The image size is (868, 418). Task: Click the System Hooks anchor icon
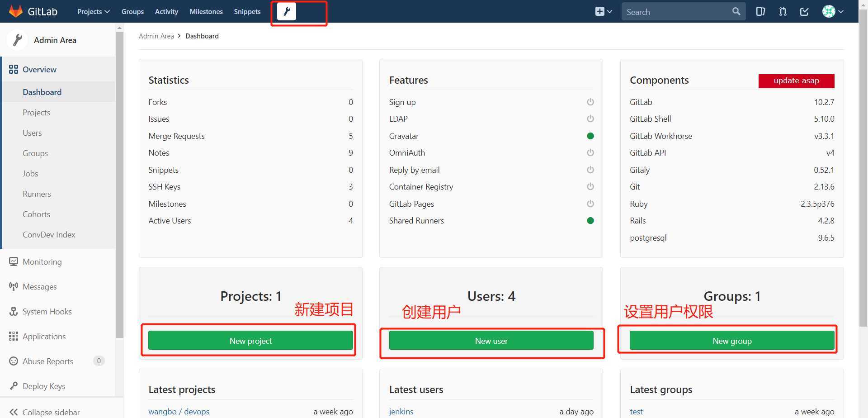coord(14,311)
